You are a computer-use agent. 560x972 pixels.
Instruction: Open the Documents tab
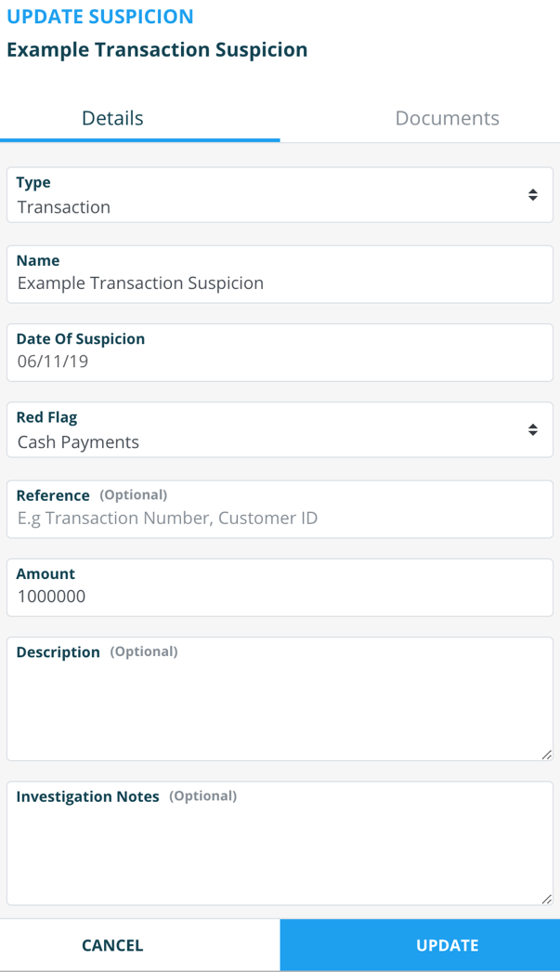coord(447,119)
